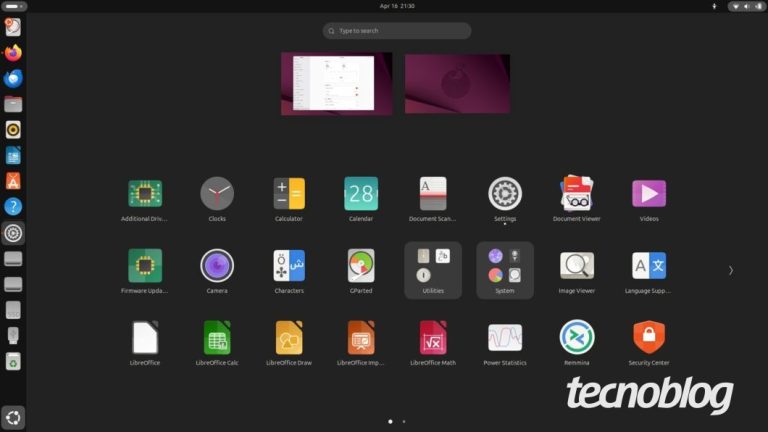Open Firmware Updater
Image resolution: width=768 pixels, height=432 pixels.
point(145,266)
